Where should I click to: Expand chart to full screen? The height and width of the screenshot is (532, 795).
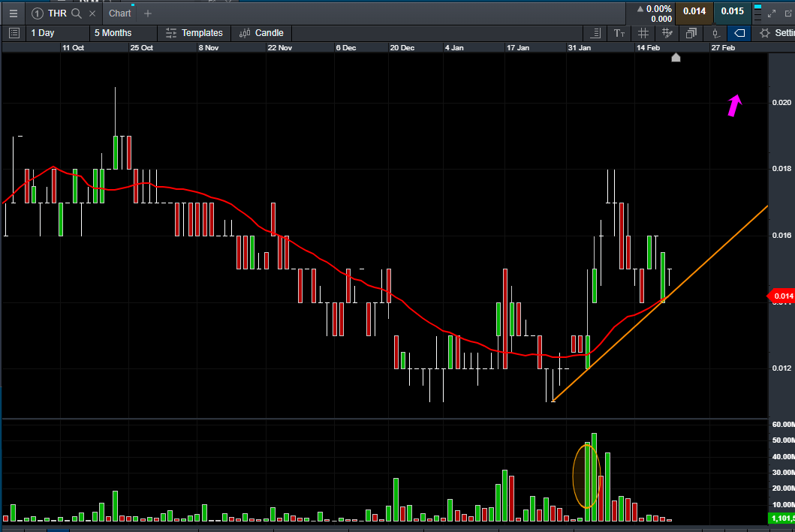coord(772,14)
